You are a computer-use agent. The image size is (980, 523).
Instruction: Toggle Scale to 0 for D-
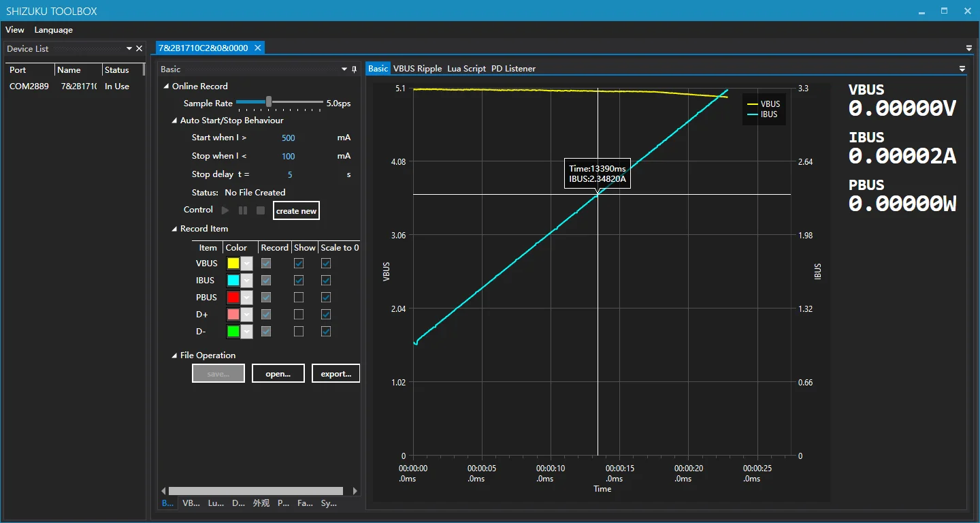pos(326,332)
